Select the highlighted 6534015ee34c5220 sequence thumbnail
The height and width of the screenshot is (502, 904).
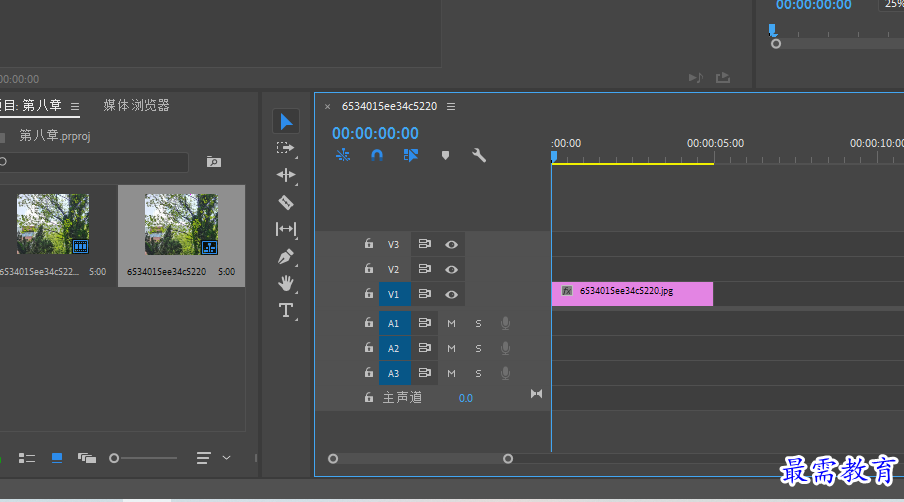pyautogui.click(x=181, y=224)
